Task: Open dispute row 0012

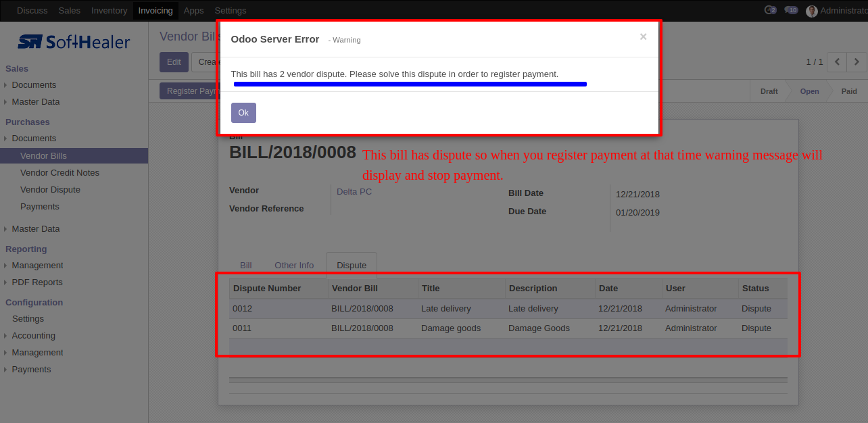Action: coord(508,309)
